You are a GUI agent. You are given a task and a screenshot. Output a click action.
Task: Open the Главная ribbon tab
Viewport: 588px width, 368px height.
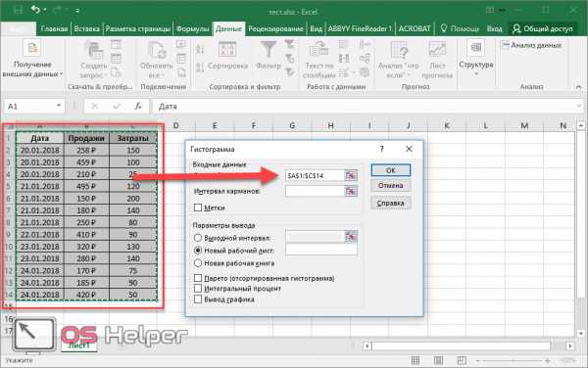coord(54,28)
